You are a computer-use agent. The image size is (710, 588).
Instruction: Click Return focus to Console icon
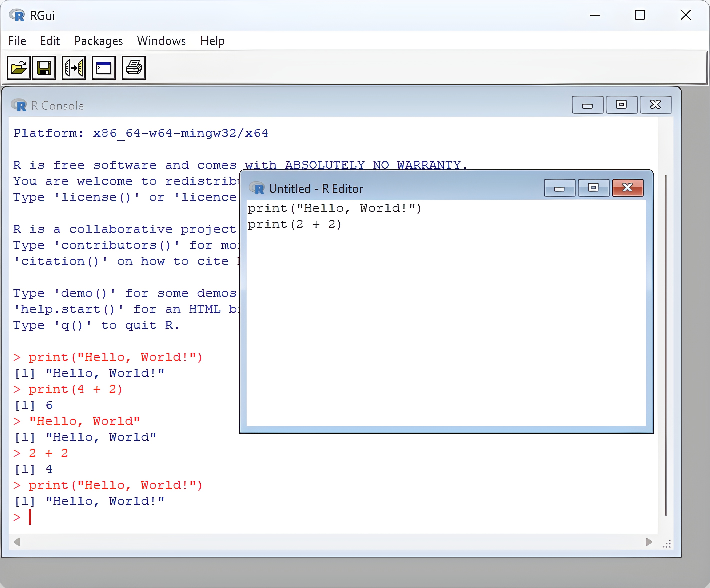point(104,68)
